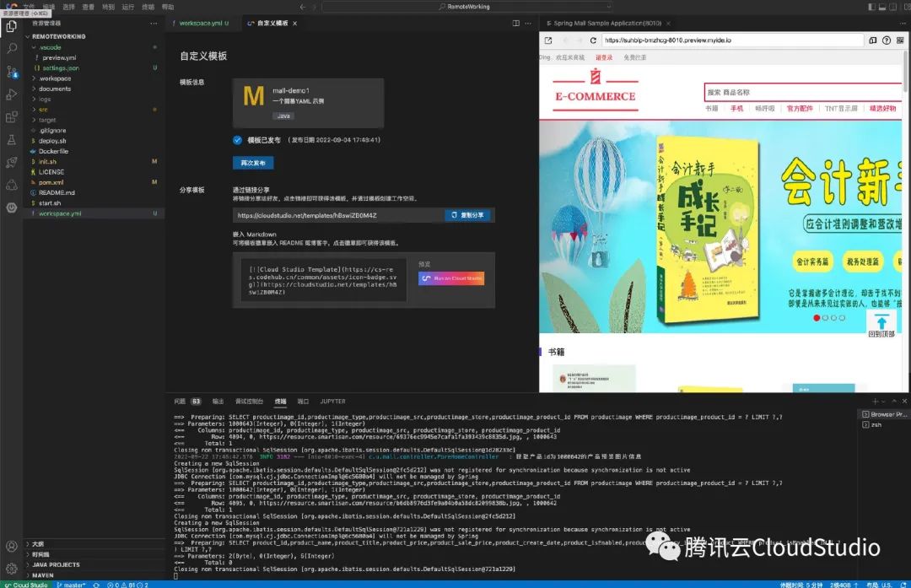Open the Search view in activity bar
This screenshot has height=588, width=911.
point(11,49)
